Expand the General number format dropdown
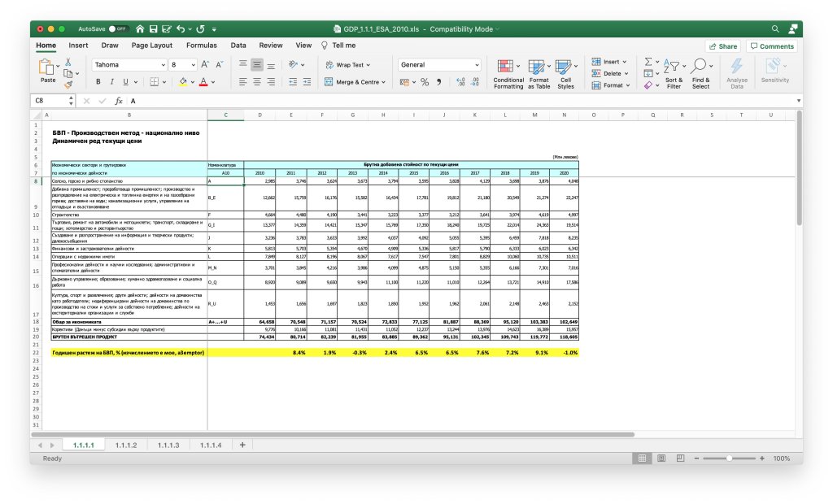 tap(477, 64)
